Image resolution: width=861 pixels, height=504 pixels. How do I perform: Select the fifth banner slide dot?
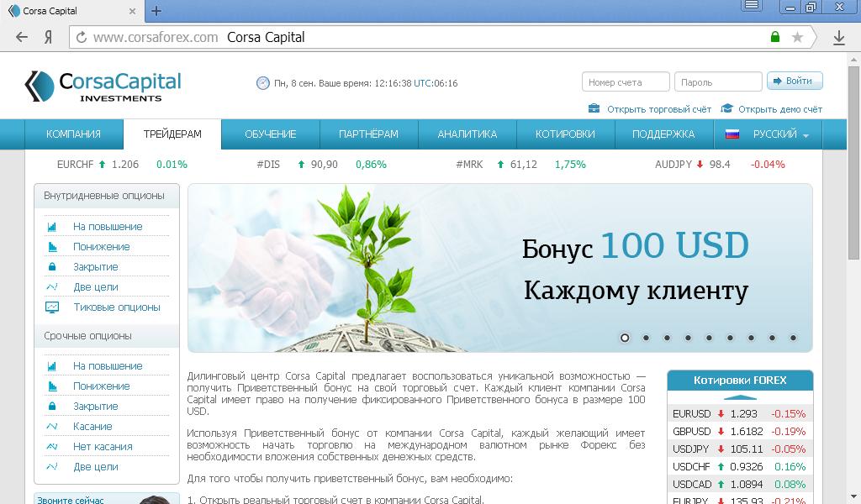click(x=709, y=338)
